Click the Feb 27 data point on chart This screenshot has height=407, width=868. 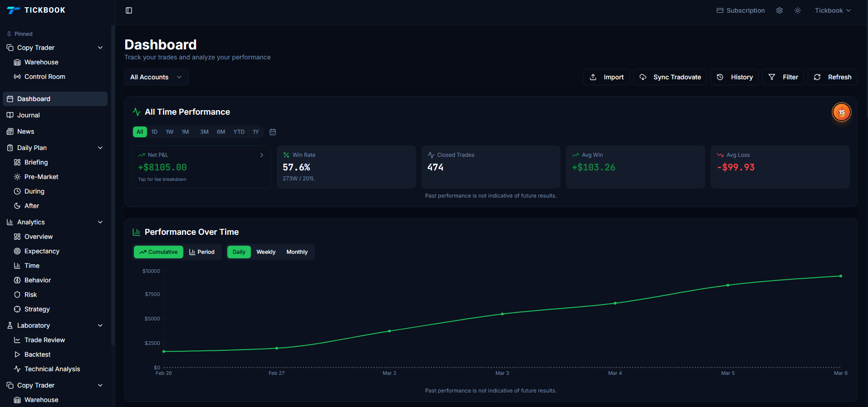click(277, 348)
